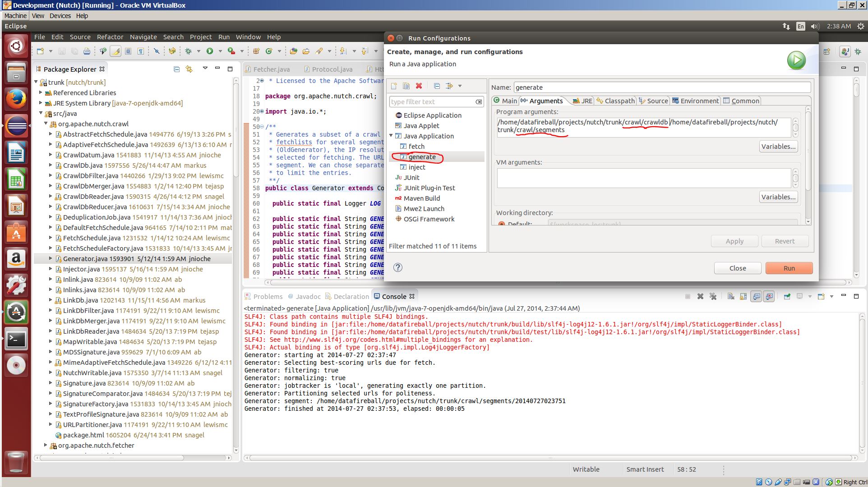Open filter dropdown arrow in configurations toolbar
868x487 pixels.
click(460, 86)
